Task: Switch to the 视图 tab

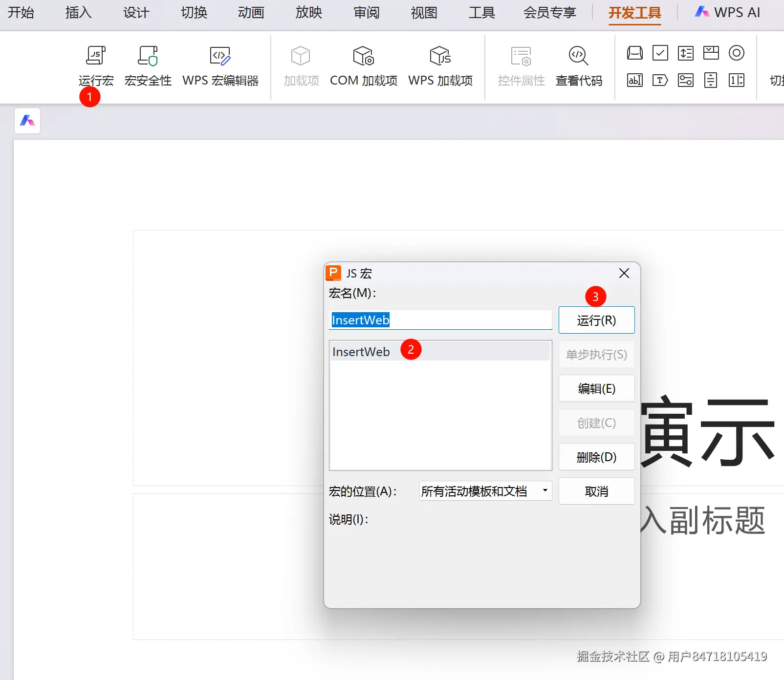Action: point(424,13)
